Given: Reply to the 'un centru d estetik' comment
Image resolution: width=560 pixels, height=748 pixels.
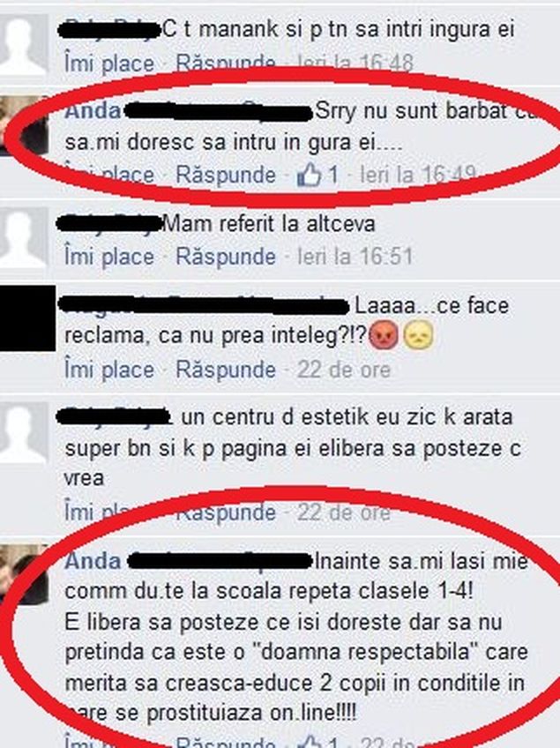Looking at the screenshot, I should 226,512.
